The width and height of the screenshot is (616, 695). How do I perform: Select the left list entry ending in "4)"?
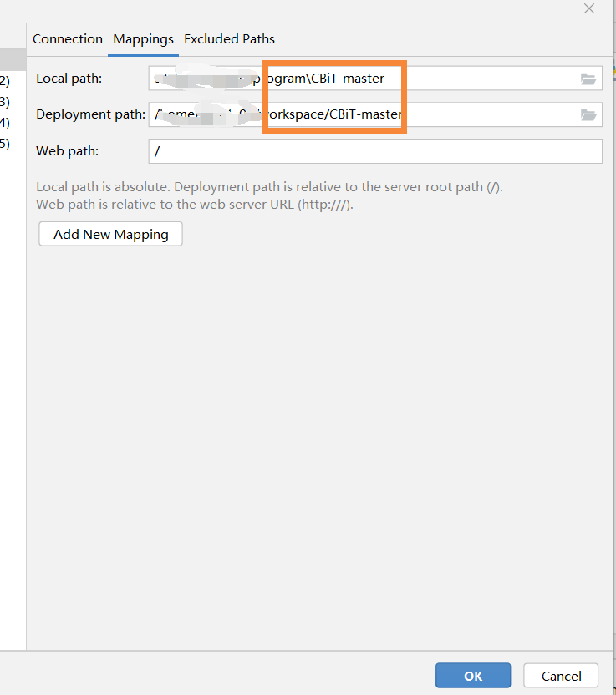click(x=5, y=123)
